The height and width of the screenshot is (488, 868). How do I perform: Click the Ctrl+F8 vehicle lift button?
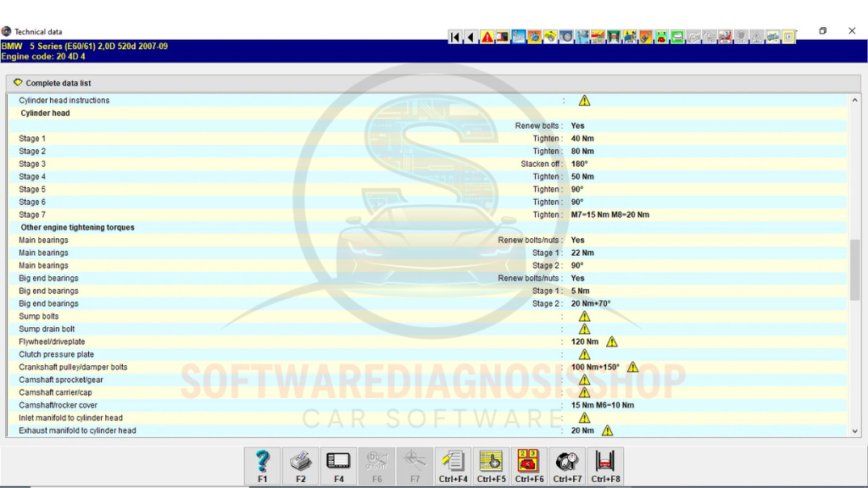tap(605, 466)
